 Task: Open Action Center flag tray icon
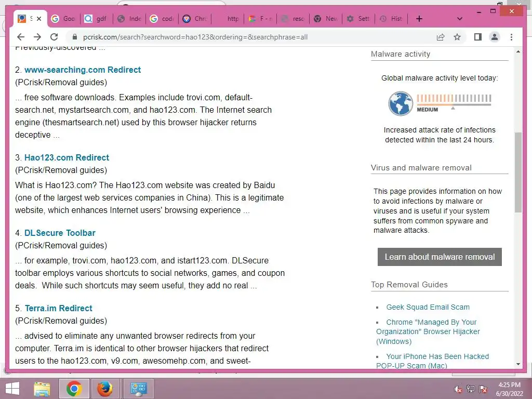(483, 389)
